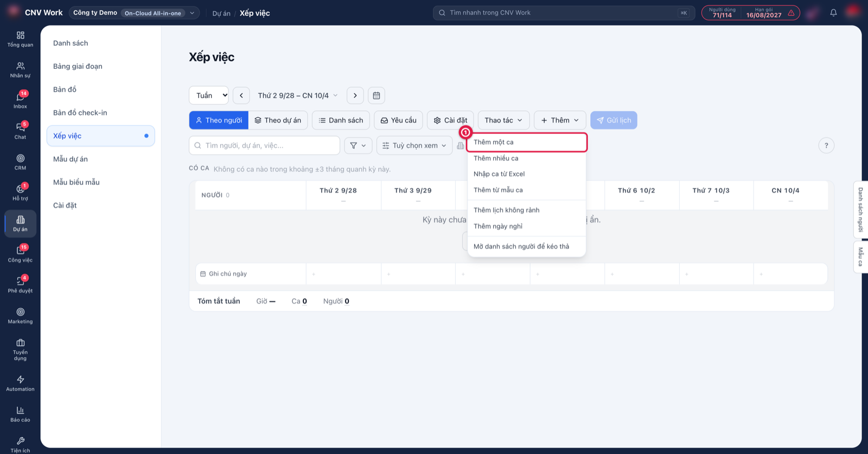Image resolution: width=868 pixels, height=454 pixels.
Task: Select Nhập ca từ Excel option
Action: [527, 174]
